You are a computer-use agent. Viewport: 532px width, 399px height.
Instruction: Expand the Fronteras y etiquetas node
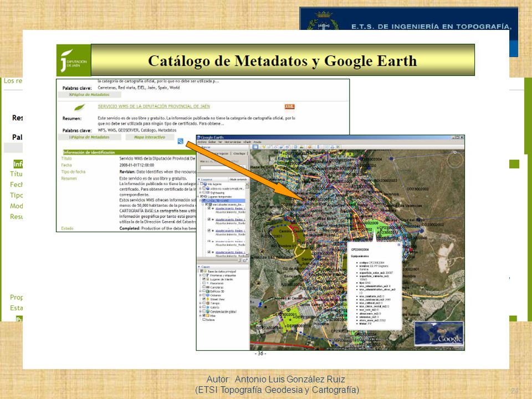200,275
